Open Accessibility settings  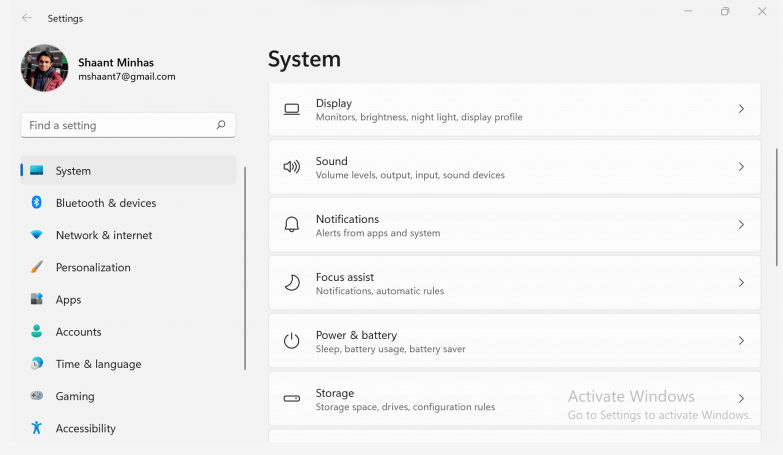[128, 428]
